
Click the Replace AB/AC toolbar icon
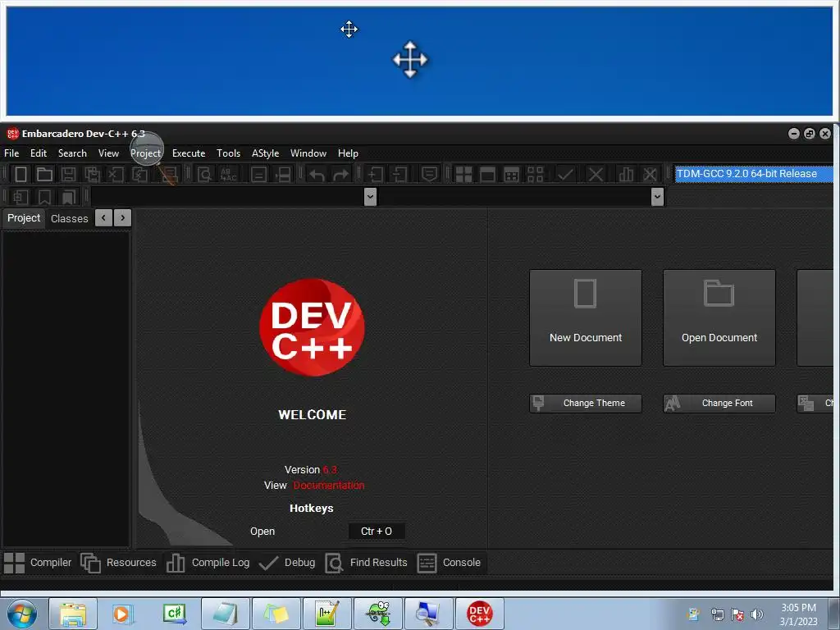[229, 174]
